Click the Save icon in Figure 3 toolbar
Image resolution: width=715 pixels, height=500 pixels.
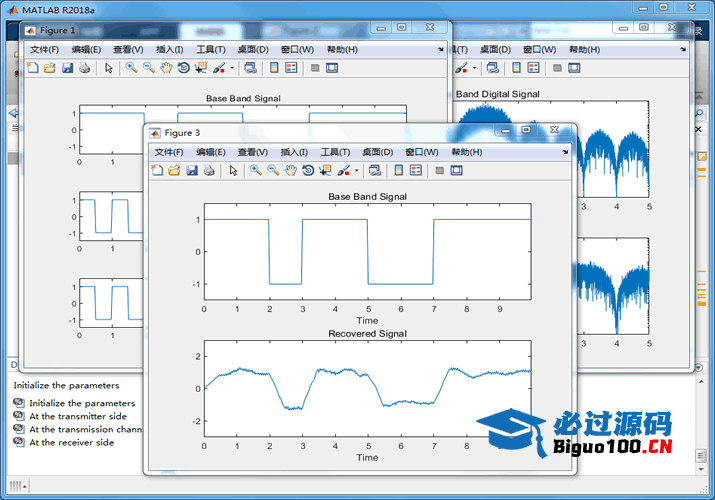(x=191, y=171)
